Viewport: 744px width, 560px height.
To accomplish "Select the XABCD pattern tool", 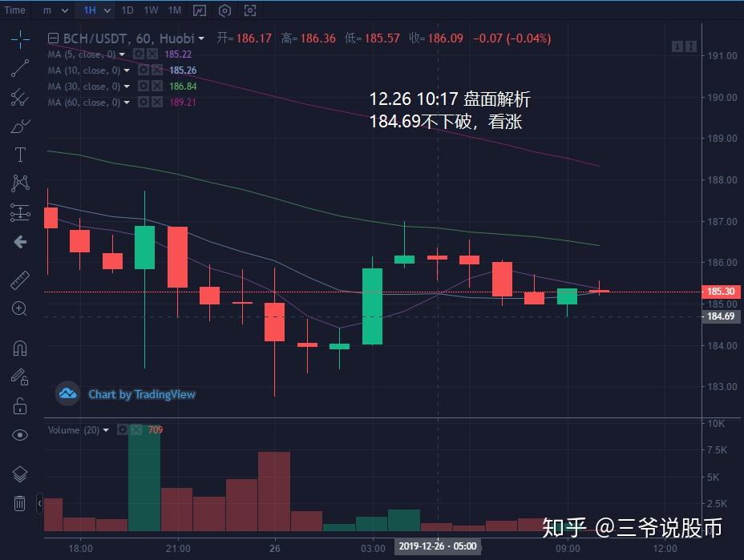I will [x=20, y=183].
